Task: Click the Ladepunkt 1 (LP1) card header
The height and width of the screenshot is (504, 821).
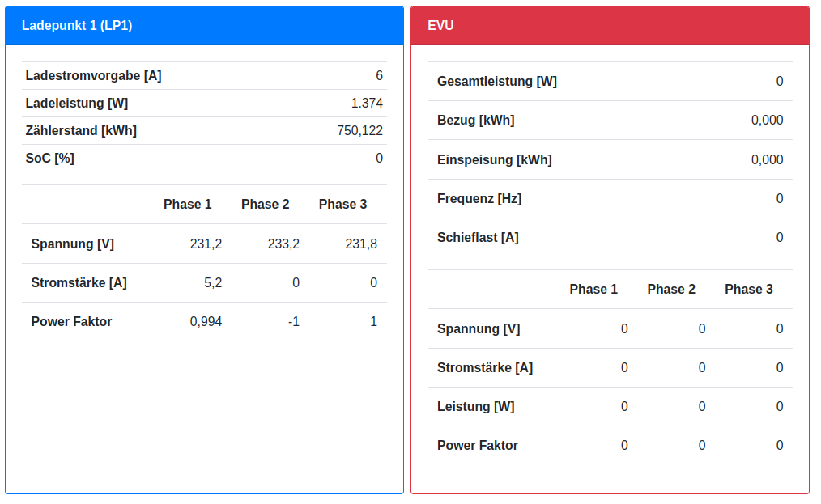Action: click(x=77, y=26)
